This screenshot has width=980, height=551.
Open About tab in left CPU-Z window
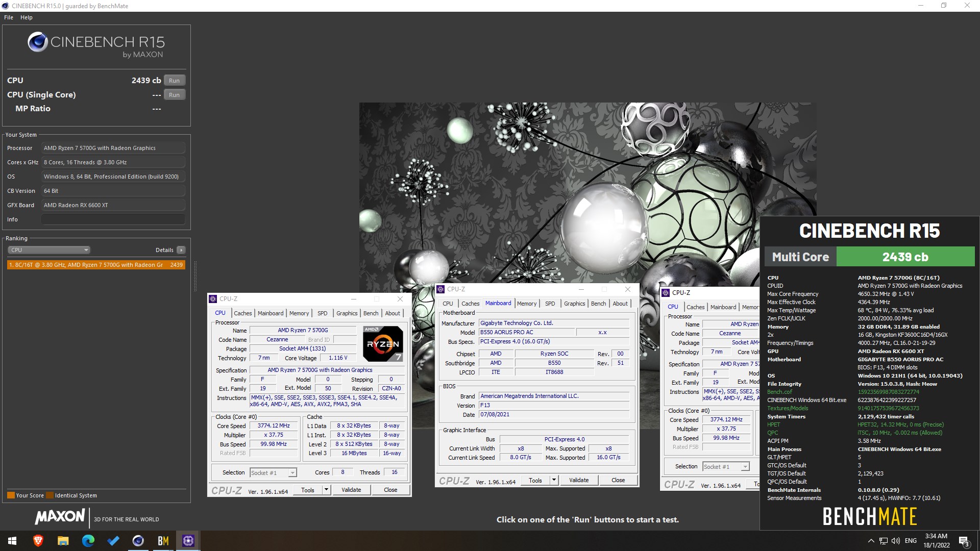pos(393,313)
